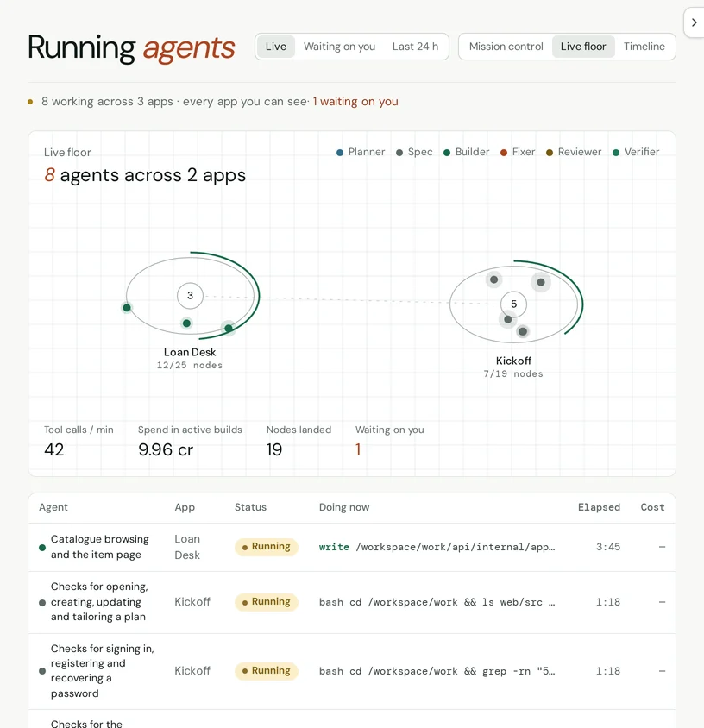Image resolution: width=704 pixels, height=728 pixels.
Task: Open the Catalogue browsing and item page agent
Action: (100, 547)
